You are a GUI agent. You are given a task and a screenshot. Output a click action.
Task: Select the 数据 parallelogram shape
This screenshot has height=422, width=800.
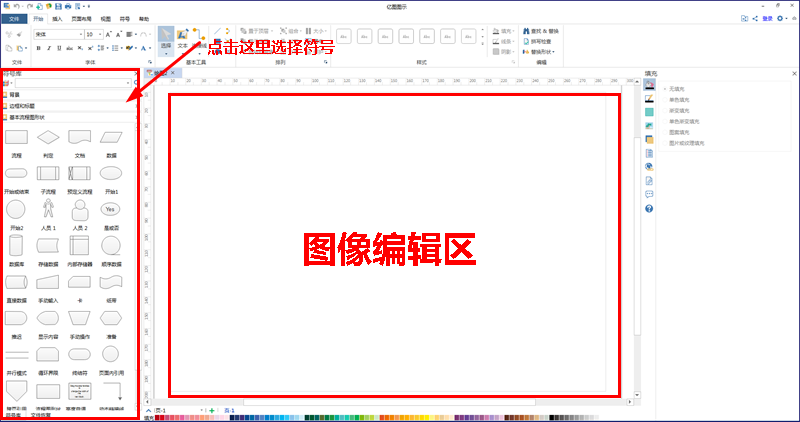click(111, 137)
